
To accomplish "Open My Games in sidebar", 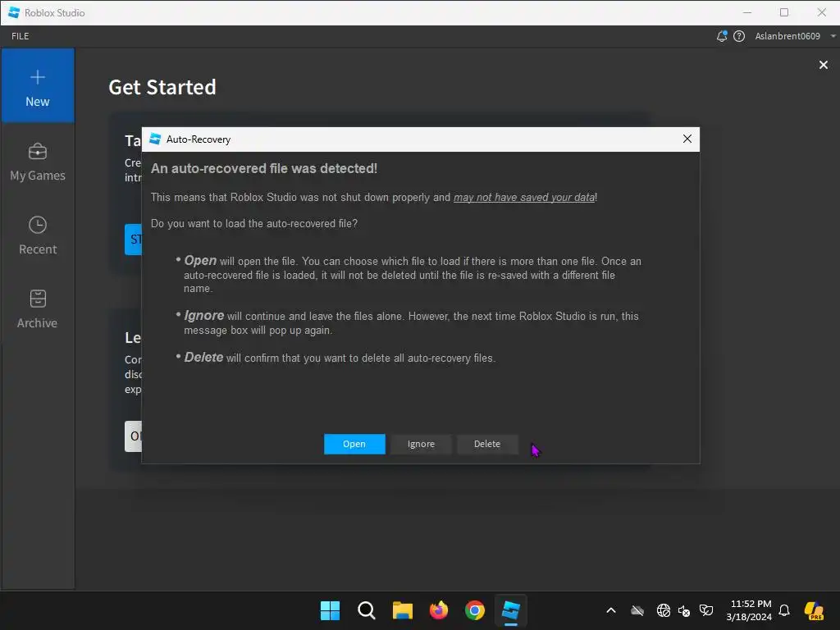I will pos(38,162).
